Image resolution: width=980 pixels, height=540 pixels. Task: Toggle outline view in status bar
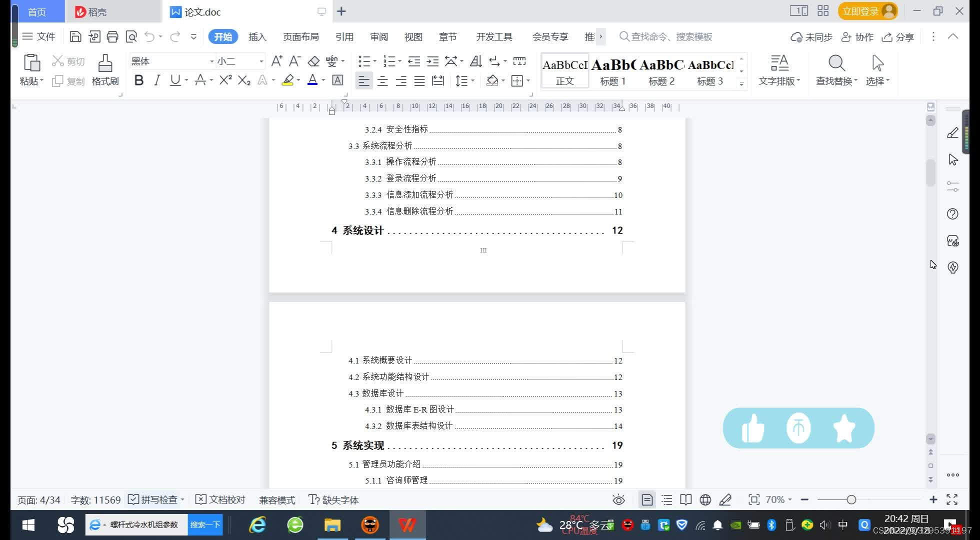pyautogui.click(x=667, y=499)
